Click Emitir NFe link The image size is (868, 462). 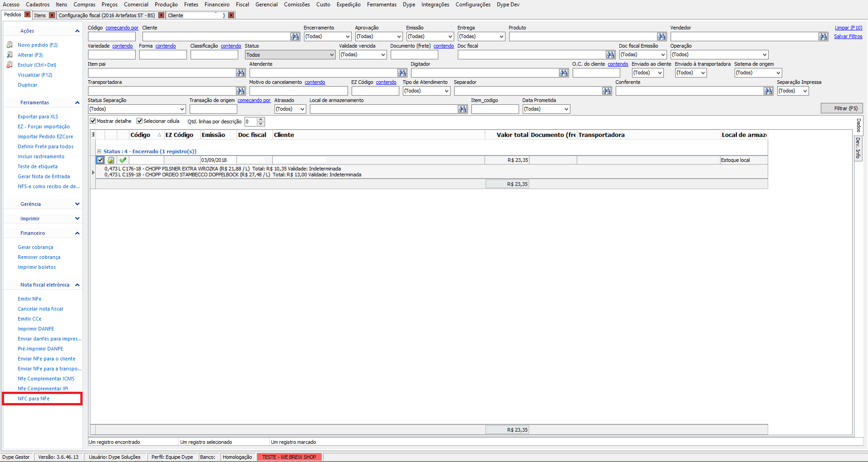point(29,299)
